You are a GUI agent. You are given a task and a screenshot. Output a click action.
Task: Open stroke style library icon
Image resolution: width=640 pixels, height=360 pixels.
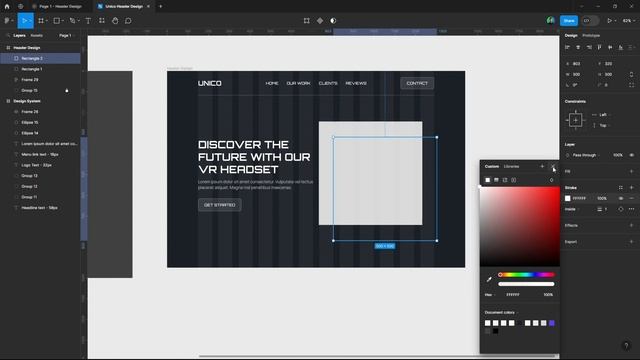(x=621, y=188)
